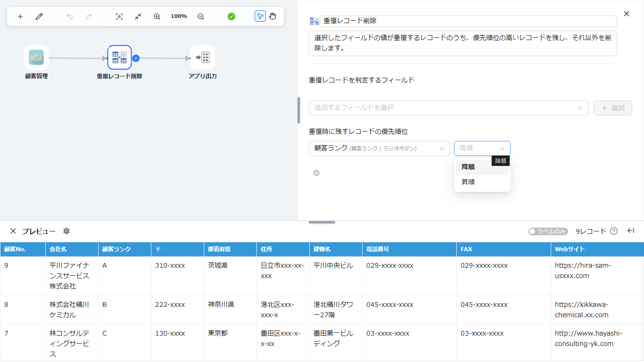Select the pointer cursor tool
644x362 pixels.
point(260,16)
